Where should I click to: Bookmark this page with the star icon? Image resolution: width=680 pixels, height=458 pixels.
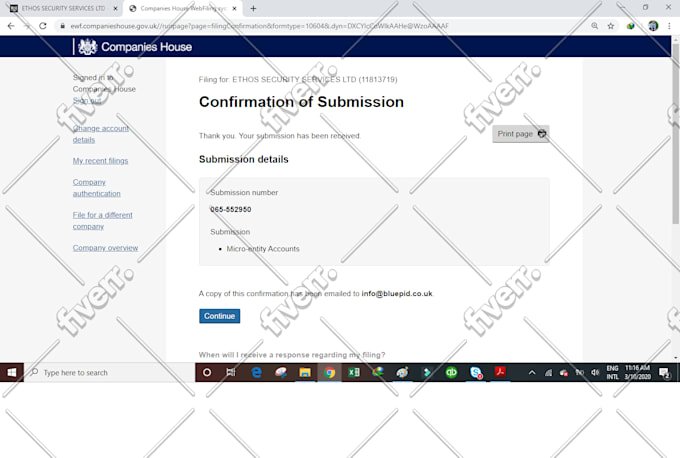click(611, 26)
